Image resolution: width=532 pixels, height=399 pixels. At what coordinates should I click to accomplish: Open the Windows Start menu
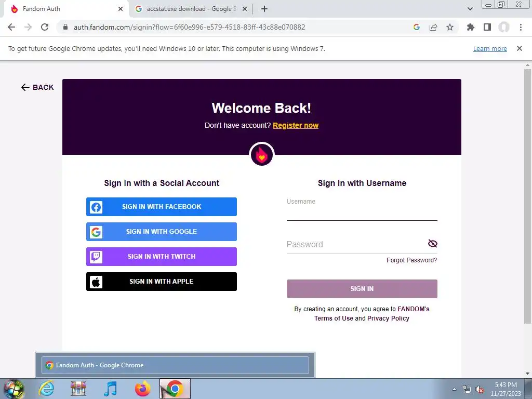click(x=14, y=389)
